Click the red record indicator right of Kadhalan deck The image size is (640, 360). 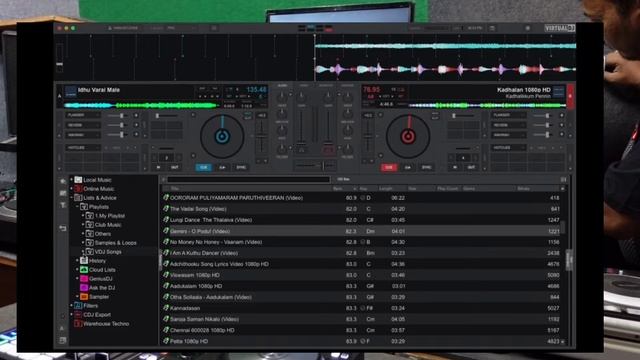(x=570, y=96)
